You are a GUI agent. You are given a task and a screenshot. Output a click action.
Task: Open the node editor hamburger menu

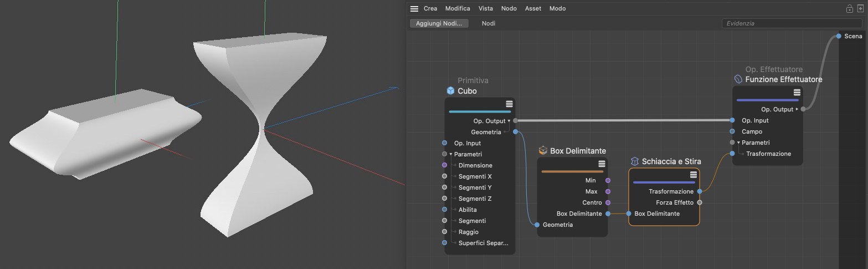tap(414, 9)
